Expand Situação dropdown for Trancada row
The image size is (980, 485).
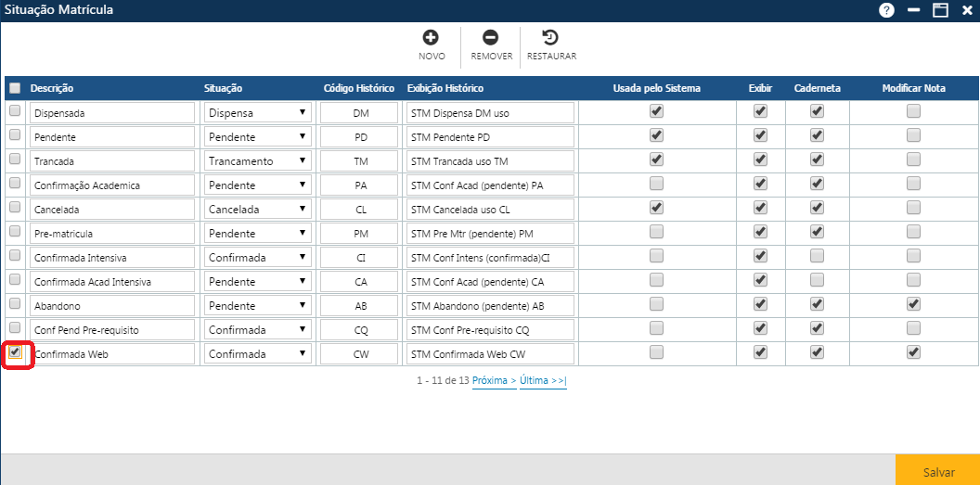coord(258,161)
